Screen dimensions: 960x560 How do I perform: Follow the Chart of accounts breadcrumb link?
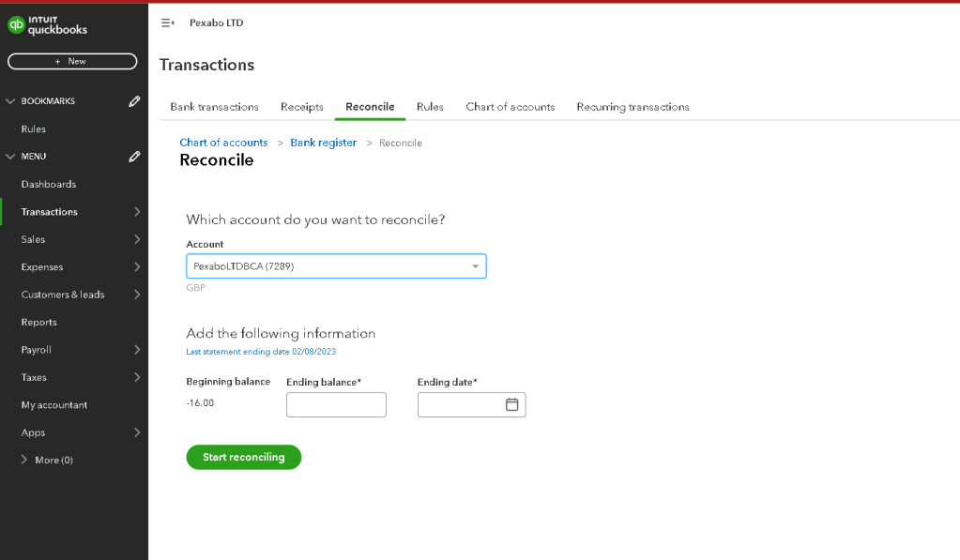[223, 143]
